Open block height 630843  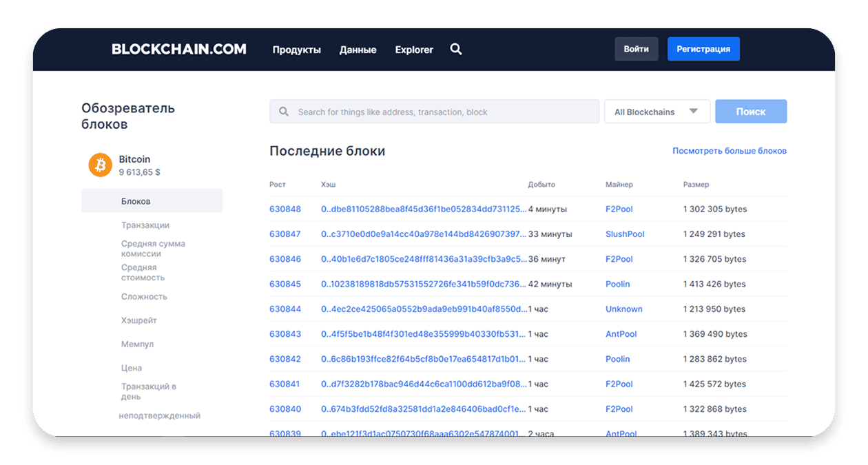coord(285,334)
